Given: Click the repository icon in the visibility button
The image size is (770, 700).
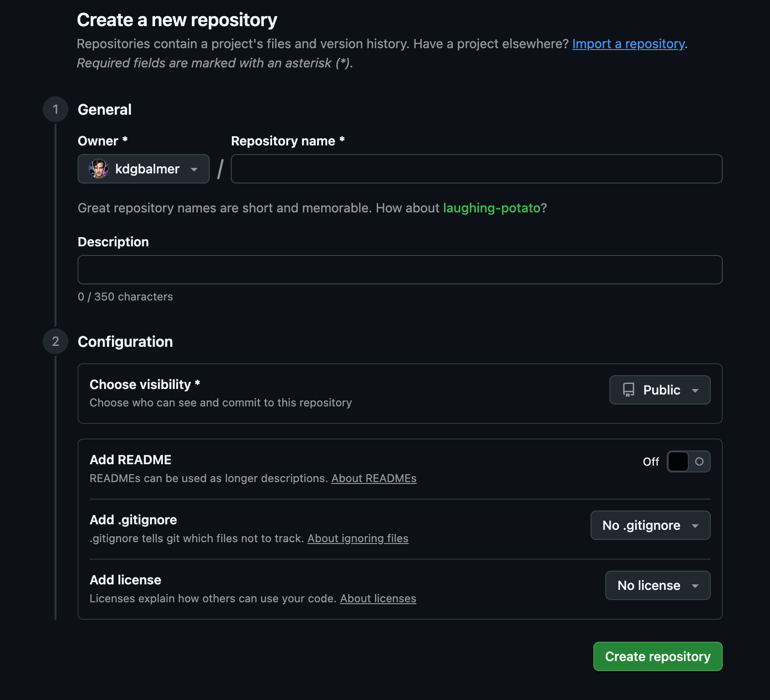Looking at the screenshot, I should click(628, 390).
